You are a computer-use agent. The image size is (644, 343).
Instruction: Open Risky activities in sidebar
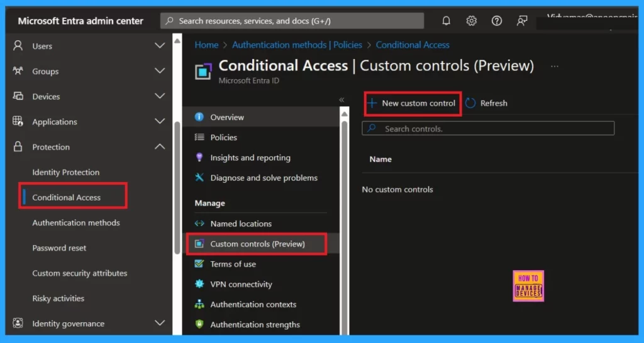(58, 298)
